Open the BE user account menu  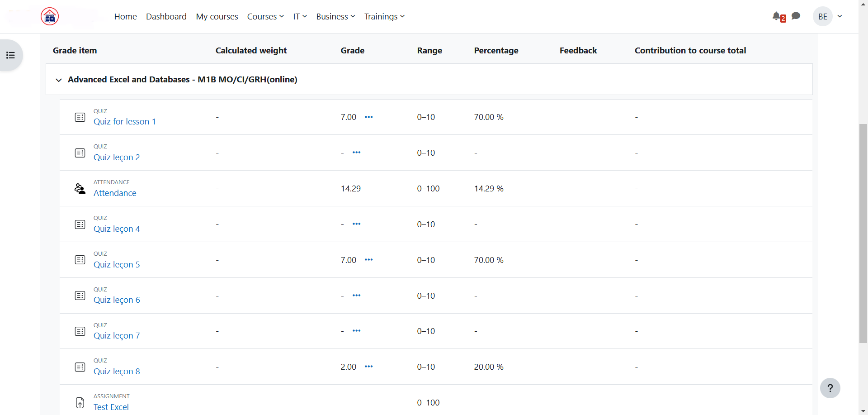[x=828, y=17]
